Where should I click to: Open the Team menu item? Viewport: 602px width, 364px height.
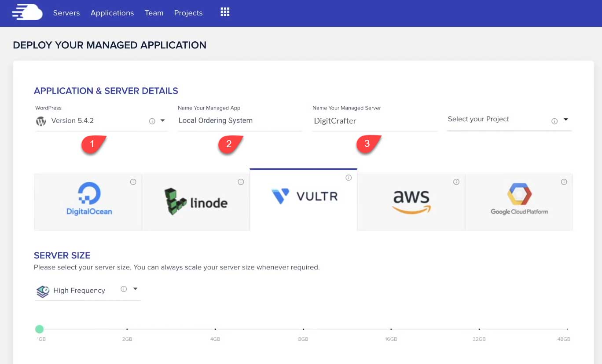[154, 13]
